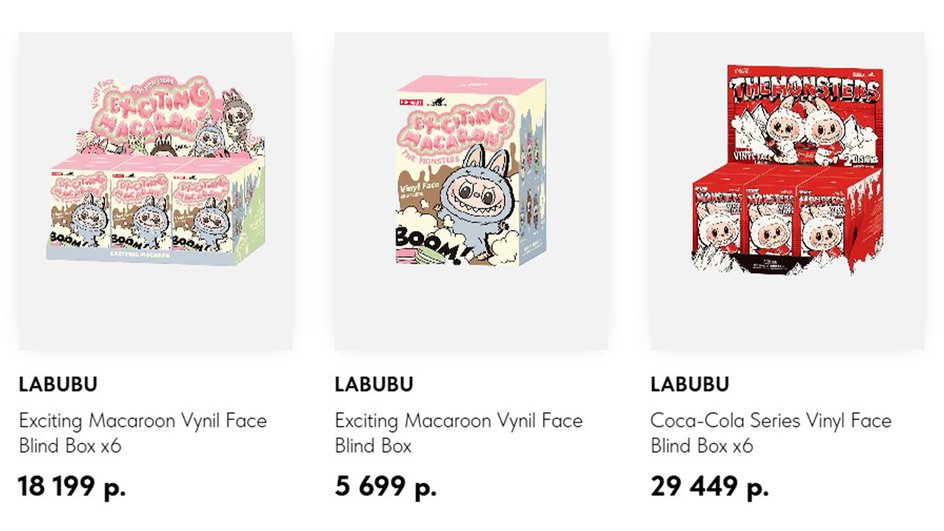
Task: Open the Coca-Cola Series Vinyl Face Blind Box x6 title
Action: pos(771,433)
